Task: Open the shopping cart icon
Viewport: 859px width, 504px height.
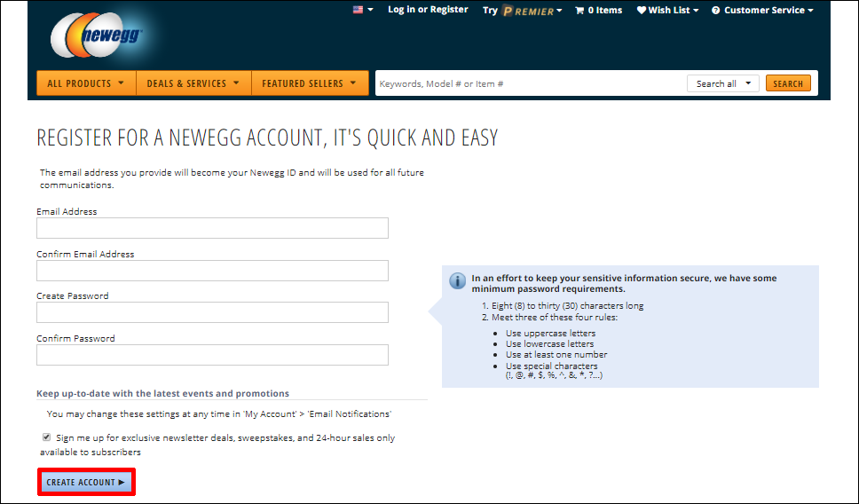Action: (x=579, y=11)
